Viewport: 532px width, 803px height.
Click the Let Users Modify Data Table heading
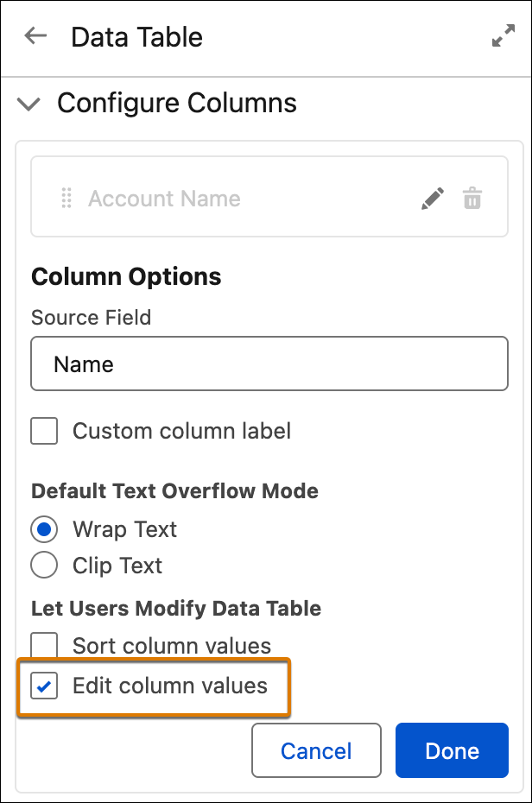(176, 609)
